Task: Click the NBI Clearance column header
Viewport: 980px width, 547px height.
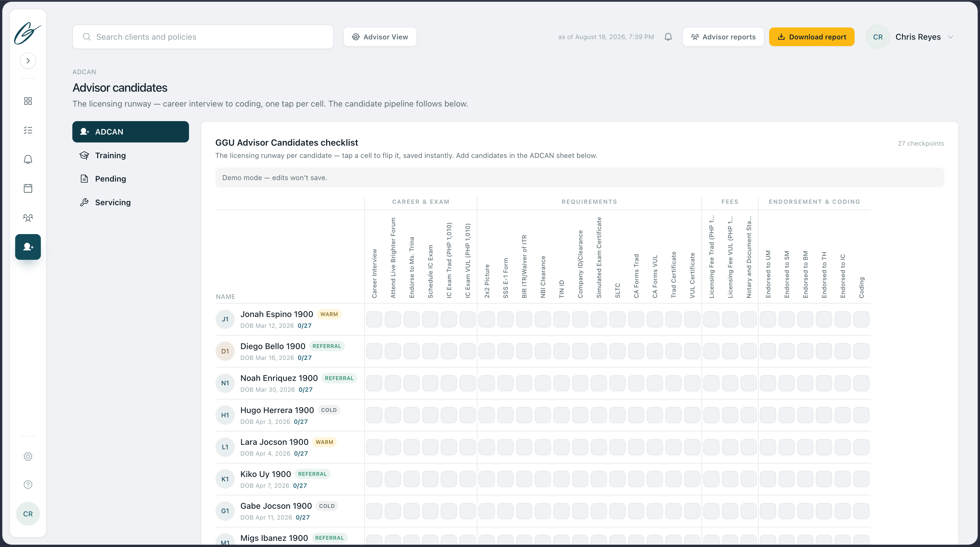Action: tap(543, 277)
